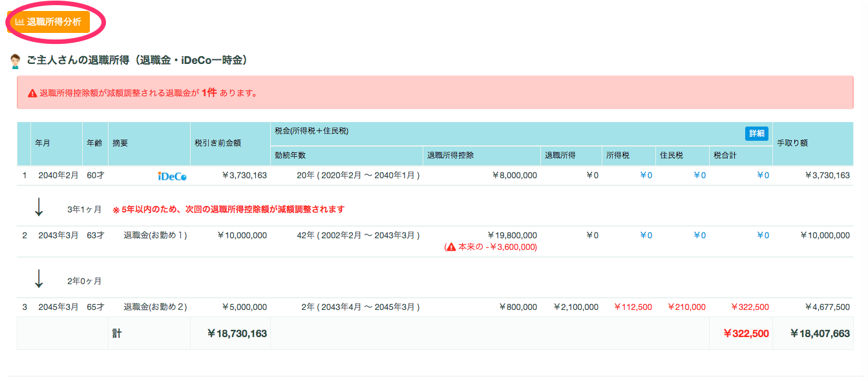
Task: Click the 手取り額 column header
Action: [792, 143]
